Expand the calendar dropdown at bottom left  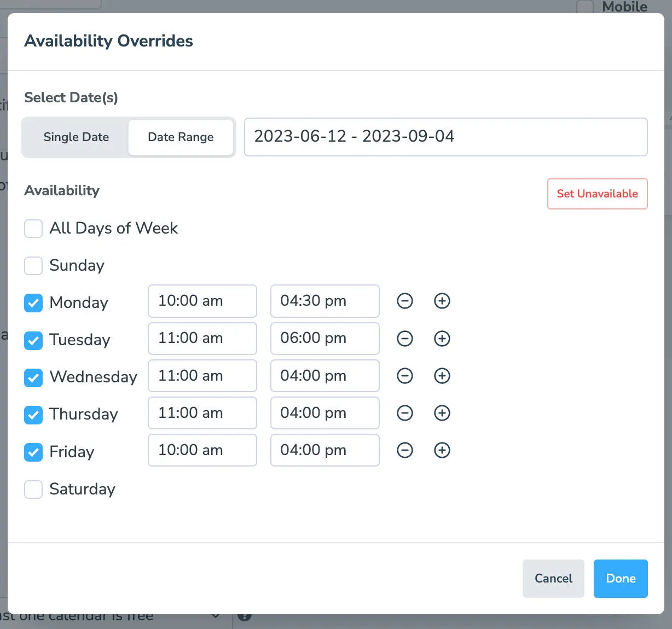[216, 616]
